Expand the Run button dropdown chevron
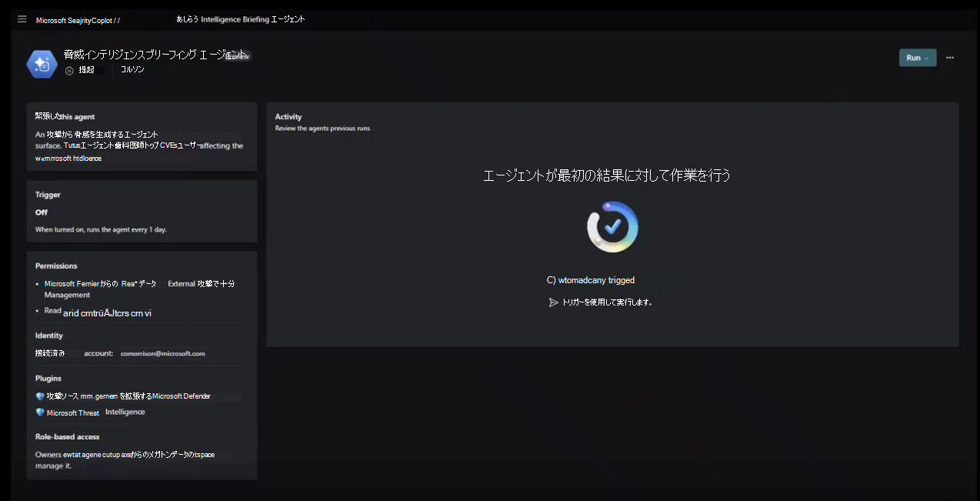 pyautogui.click(x=926, y=58)
